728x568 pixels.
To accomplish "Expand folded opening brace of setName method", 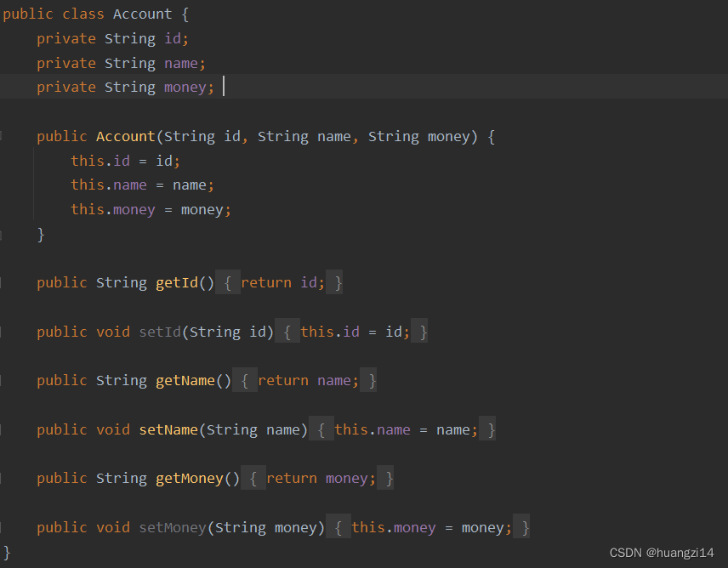I will [x=321, y=429].
